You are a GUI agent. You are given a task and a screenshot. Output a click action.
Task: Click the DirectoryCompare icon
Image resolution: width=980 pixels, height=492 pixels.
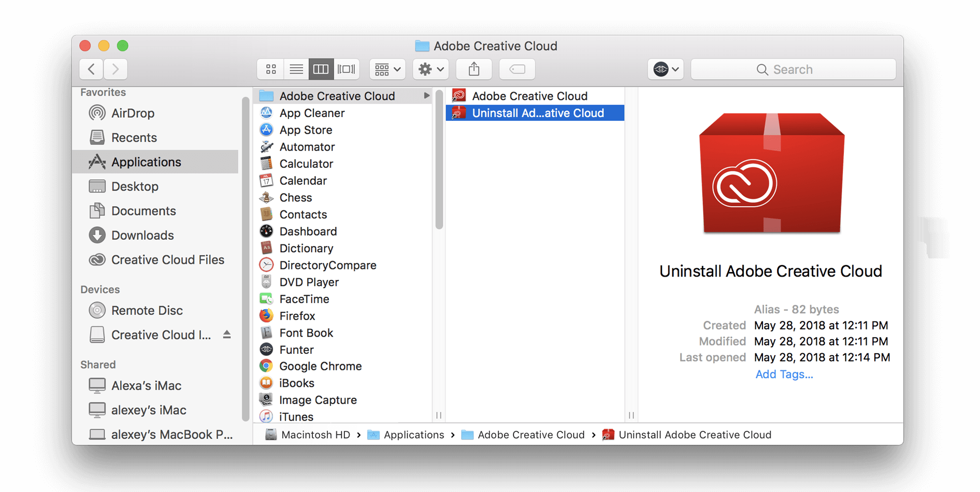coord(266,265)
